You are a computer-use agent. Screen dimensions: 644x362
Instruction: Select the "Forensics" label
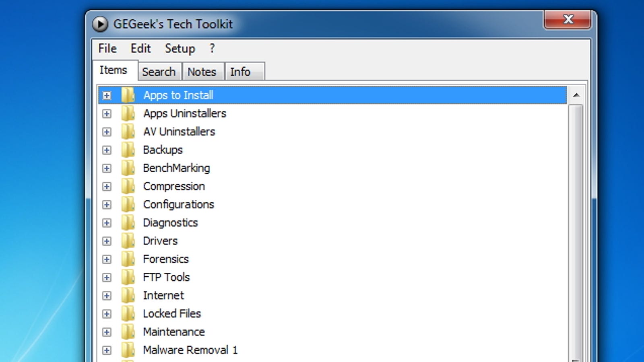point(166,259)
